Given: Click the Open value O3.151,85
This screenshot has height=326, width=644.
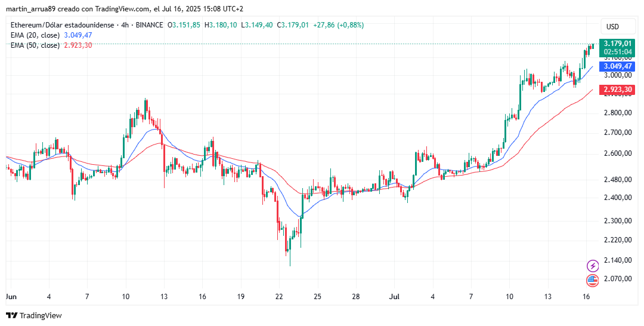Looking at the screenshot, I should pos(184,25).
